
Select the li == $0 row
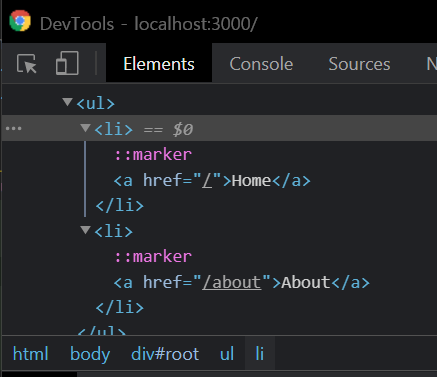pyautogui.click(x=219, y=128)
